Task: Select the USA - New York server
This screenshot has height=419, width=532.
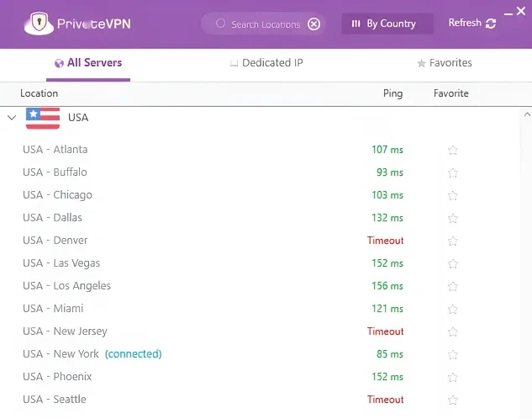Action: [x=61, y=354]
